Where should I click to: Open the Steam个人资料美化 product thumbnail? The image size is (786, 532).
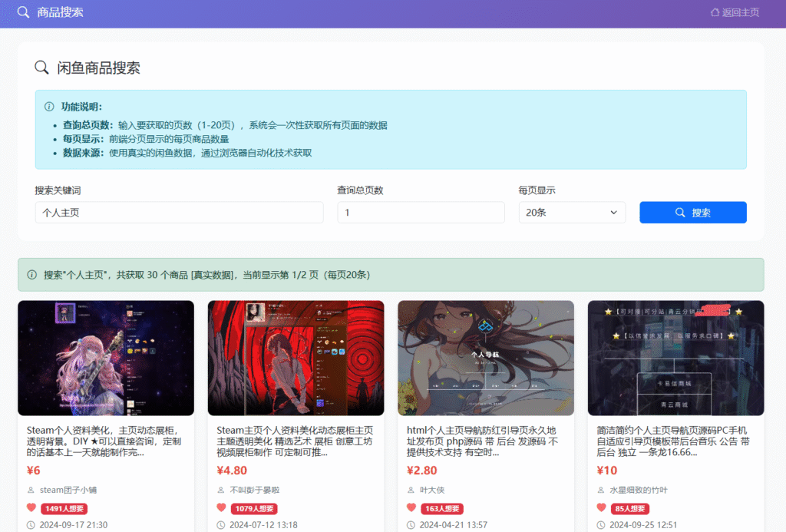pos(106,358)
